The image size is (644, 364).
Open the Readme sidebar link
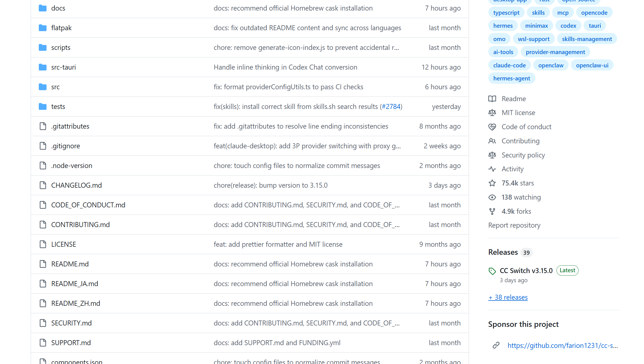pyautogui.click(x=514, y=99)
